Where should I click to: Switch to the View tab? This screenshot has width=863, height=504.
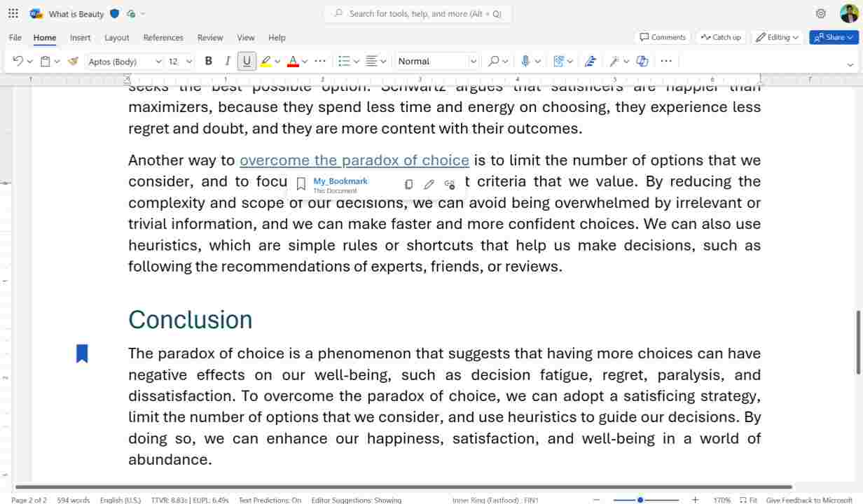pos(246,38)
